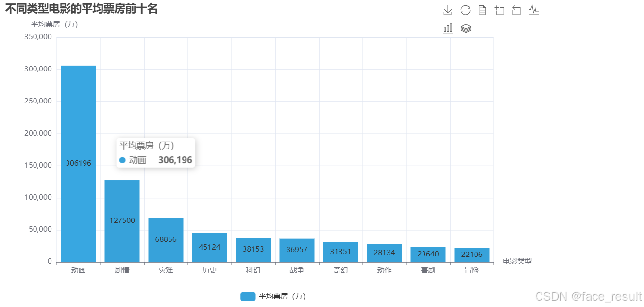Click the 动作 x-axis category label
The image size is (644, 307).
[384, 270]
